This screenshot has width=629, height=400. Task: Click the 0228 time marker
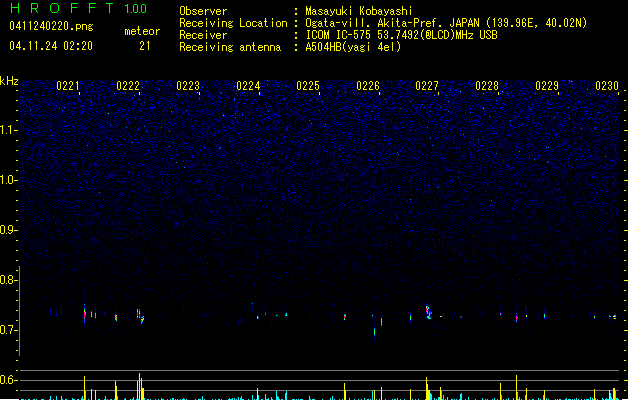pos(487,86)
